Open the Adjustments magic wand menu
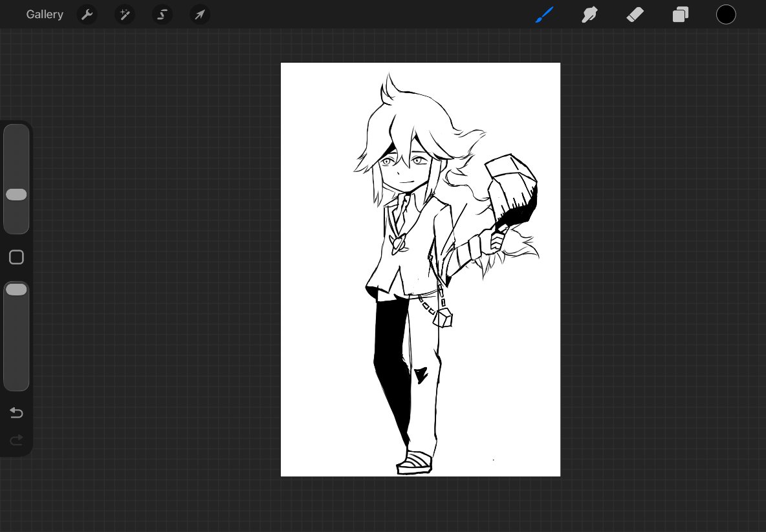766x532 pixels. point(125,15)
